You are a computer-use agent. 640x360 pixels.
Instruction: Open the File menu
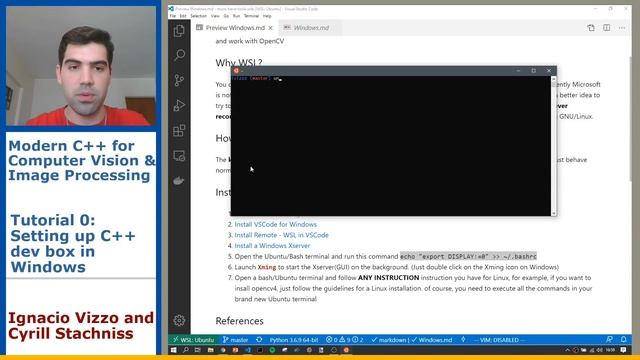[x=173, y=16]
